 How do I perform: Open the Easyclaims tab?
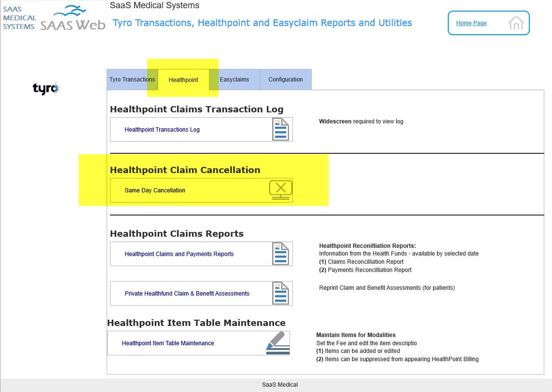(235, 80)
